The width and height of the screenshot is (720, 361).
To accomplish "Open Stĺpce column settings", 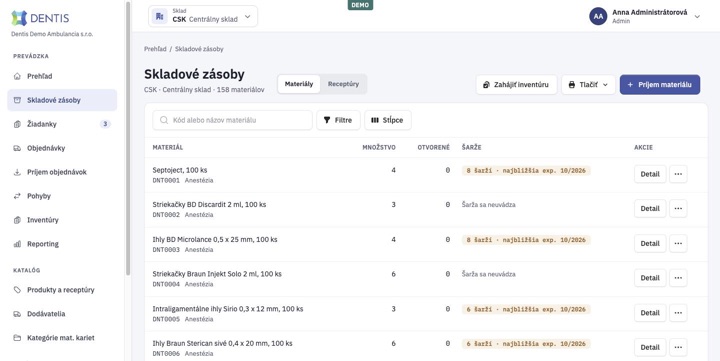I will [x=388, y=120].
